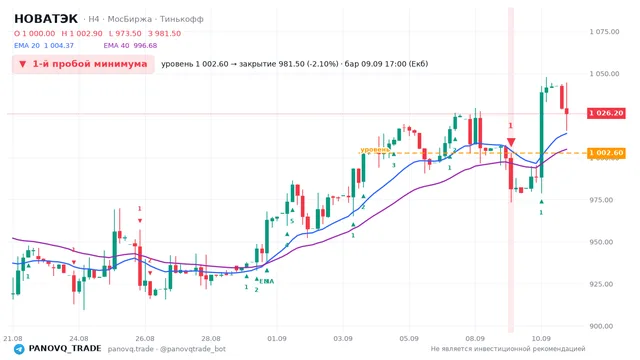The width and height of the screenshot is (640, 360).
Task: Click the 05.09 date axis label
Action: pyautogui.click(x=409, y=338)
